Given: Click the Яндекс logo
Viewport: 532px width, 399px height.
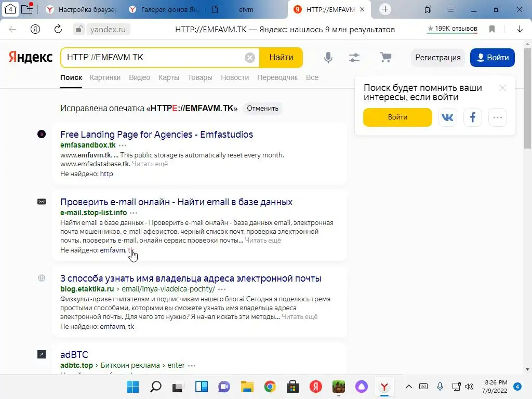Looking at the screenshot, I should click(31, 57).
